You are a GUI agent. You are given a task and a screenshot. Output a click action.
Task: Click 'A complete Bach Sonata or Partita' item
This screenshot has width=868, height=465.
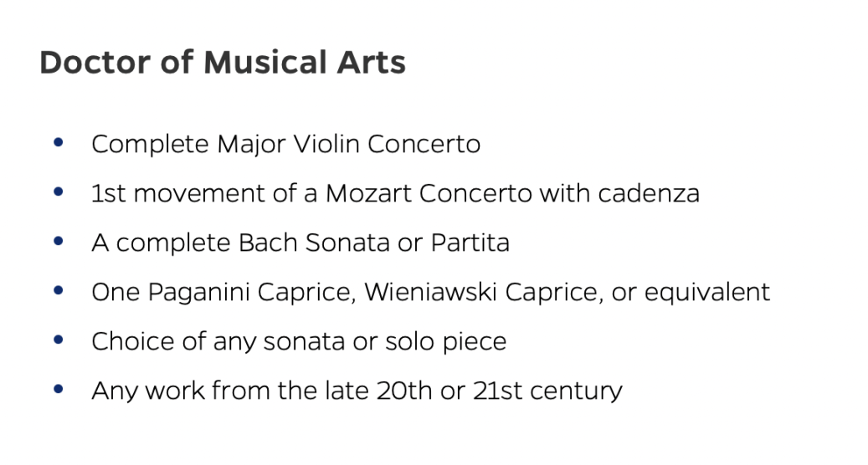(300, 243)
